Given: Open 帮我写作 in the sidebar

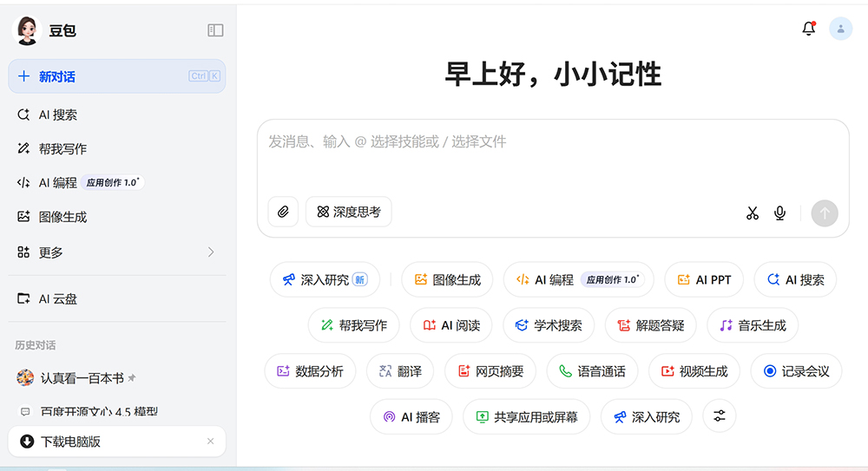Looking at the screenshot, I should [117, 148].
